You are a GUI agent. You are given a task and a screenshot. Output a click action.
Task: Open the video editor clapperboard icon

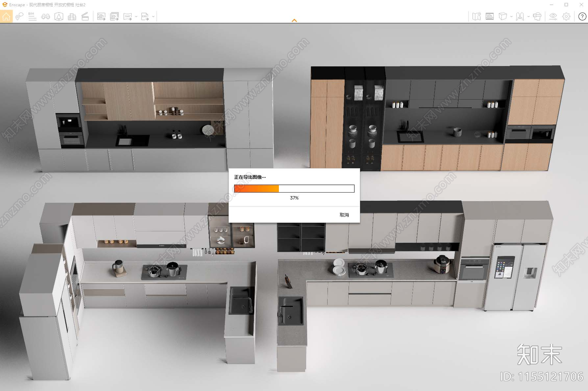pos(85,17)
